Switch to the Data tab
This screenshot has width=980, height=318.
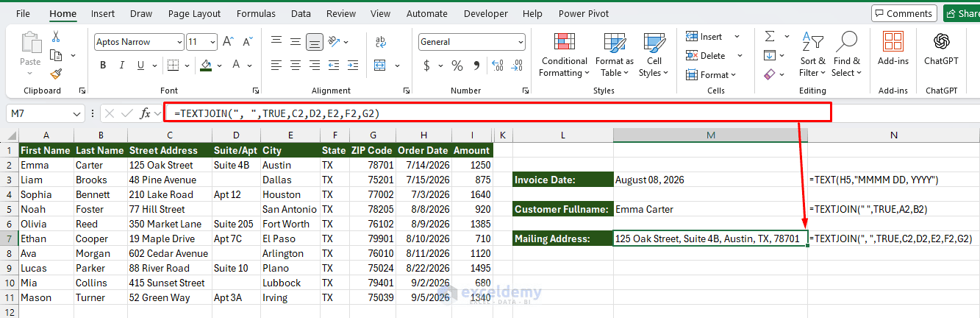(x=301, y=13)
